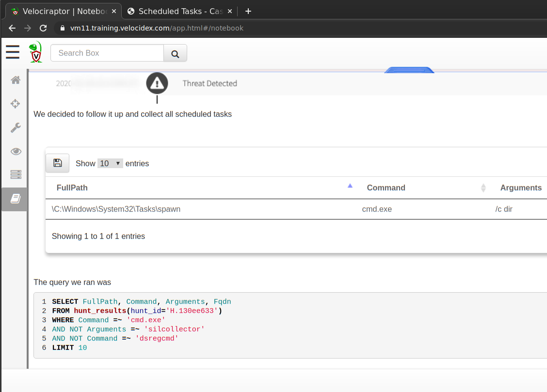Open the server stack icon
This screenshot has width=547, height=392.
(x=16, y=174)
